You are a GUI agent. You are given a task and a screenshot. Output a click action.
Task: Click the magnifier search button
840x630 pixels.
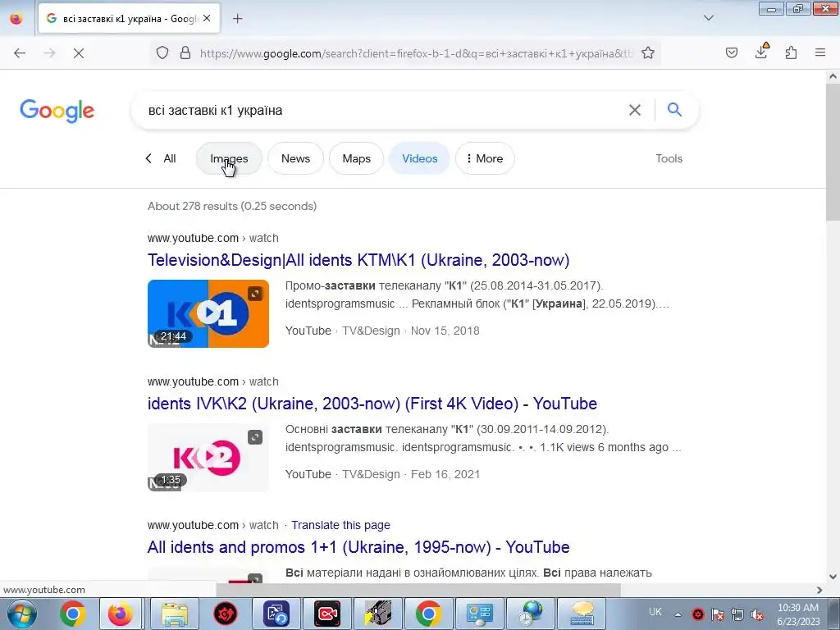click(674, 110)
